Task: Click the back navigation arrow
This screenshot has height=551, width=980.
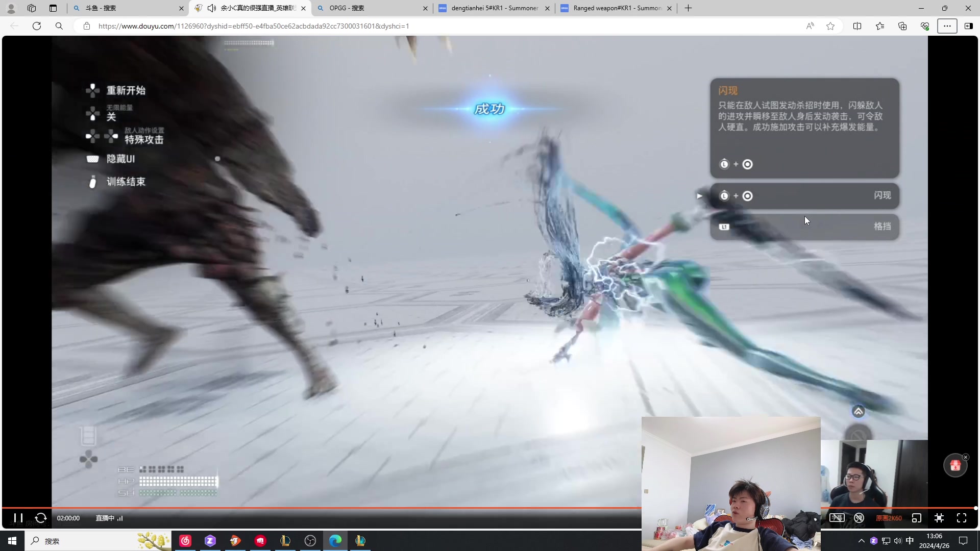Action: click(14, 26)
